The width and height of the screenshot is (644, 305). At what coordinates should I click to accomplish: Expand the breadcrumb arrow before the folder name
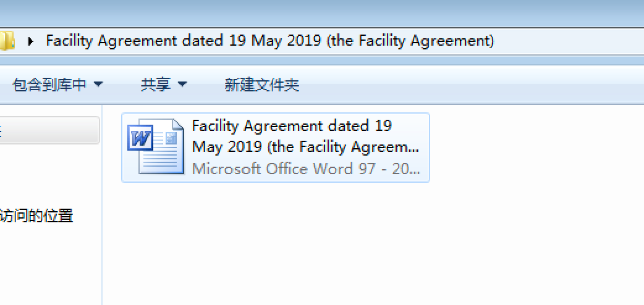point(31,42)
